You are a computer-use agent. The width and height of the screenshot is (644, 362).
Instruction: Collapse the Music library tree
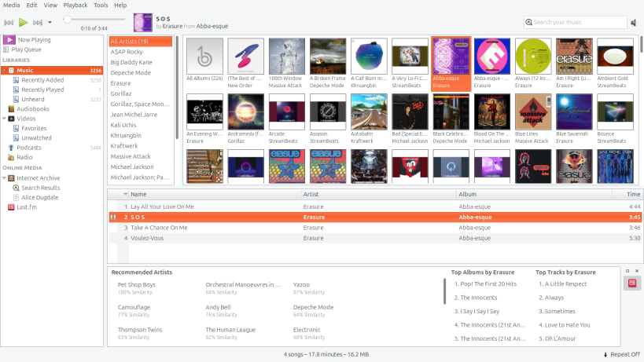(x=4, y=71)
